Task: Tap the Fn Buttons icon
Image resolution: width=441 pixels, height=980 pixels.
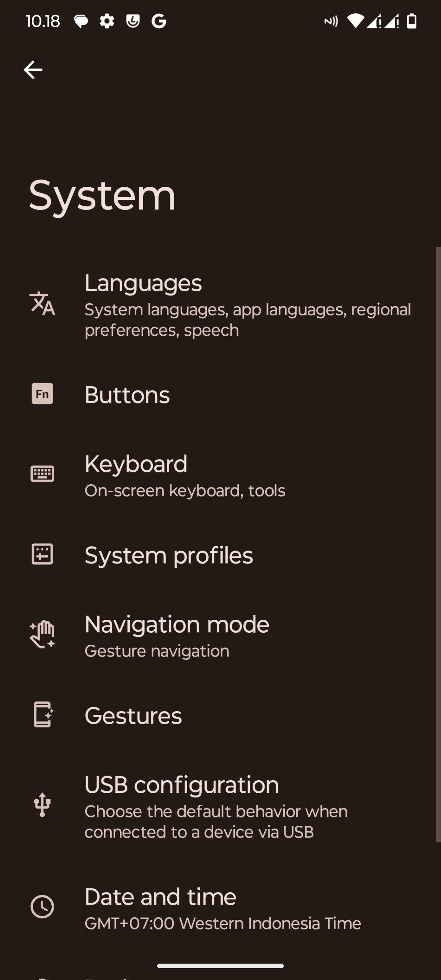Action: pos(42,394)
